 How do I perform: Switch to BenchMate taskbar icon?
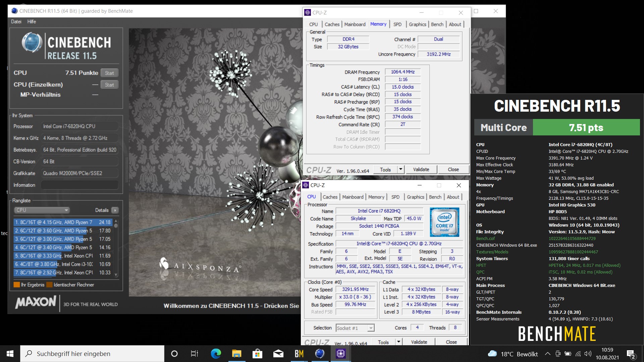(x=299, y=354)
